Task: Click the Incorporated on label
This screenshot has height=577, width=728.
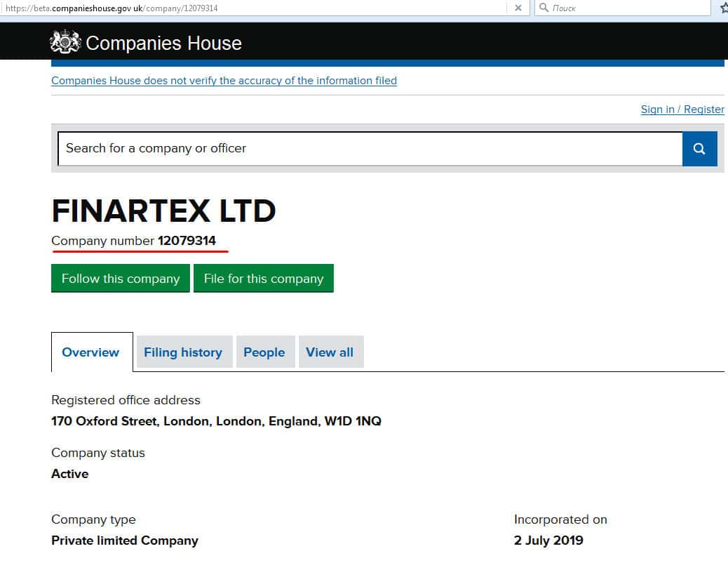Action: coord(560,519)
